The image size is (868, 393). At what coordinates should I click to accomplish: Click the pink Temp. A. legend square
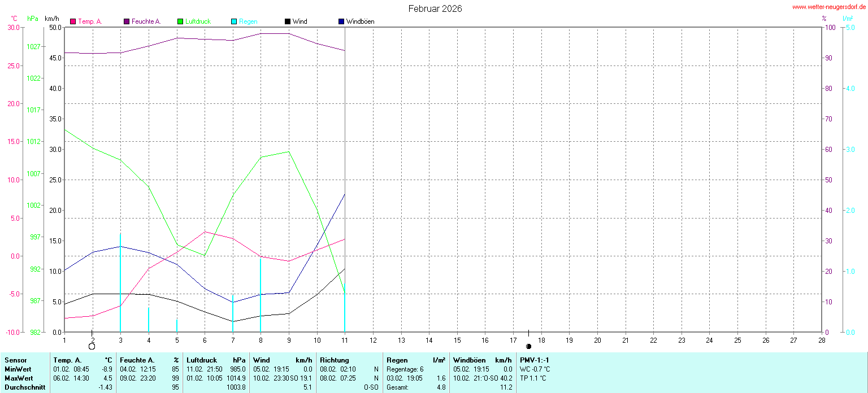pyautogui.click(x=73, y=21)
